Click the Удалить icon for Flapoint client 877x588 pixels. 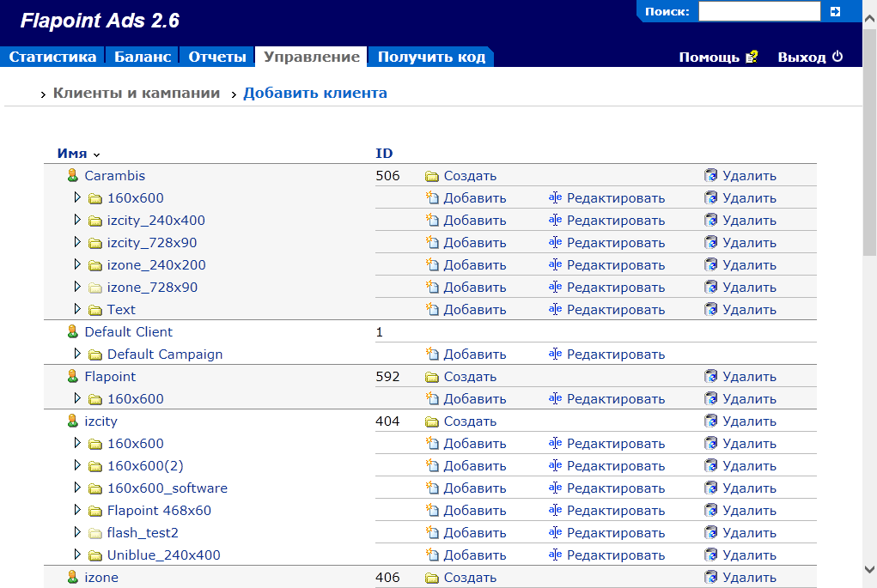pyautogui.click(x=711, y=376)
